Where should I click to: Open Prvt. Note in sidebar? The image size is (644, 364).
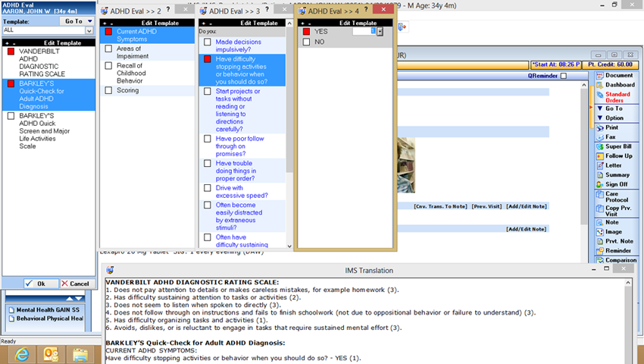[617, 241]
